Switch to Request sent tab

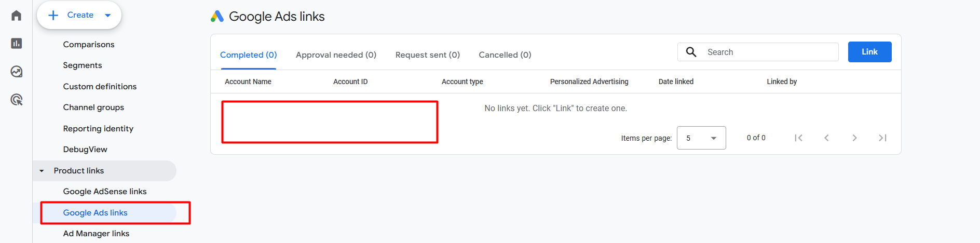point(427,55)
